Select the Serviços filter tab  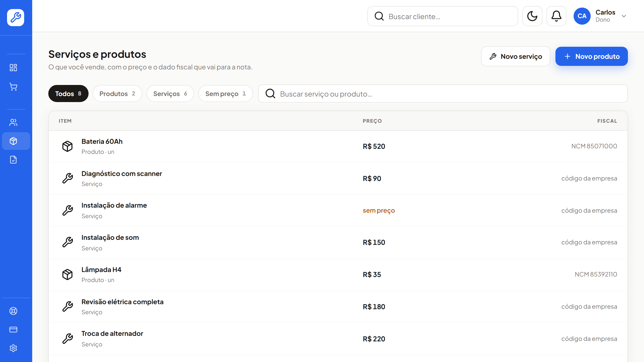[x=170, y=94]
